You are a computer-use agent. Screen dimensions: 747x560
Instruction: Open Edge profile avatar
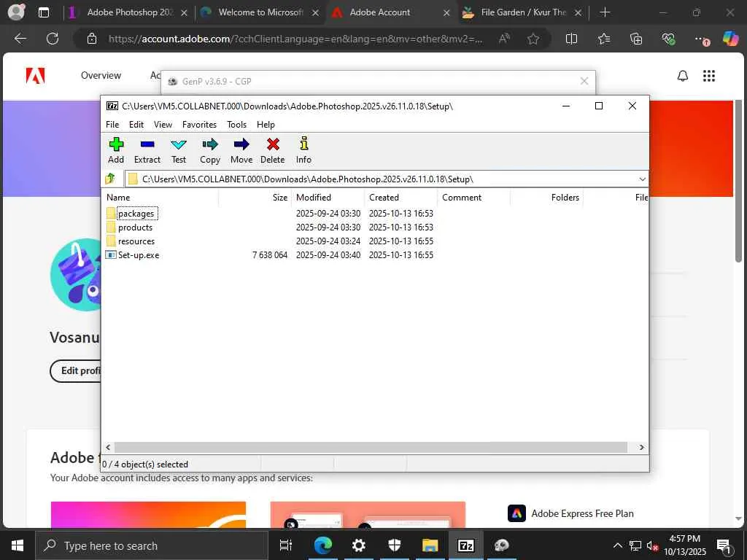pos(16,12)
